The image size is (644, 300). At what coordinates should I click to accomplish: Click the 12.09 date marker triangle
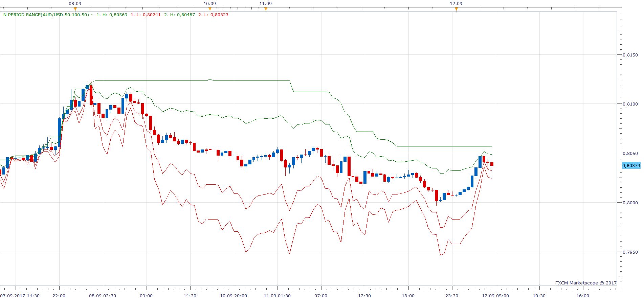coord(456,9)
